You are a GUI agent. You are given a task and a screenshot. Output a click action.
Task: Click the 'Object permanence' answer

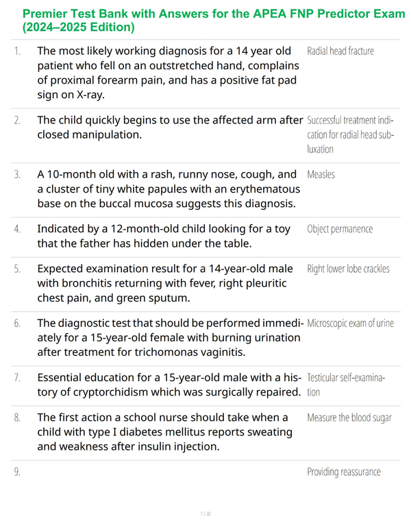[340, 229]
